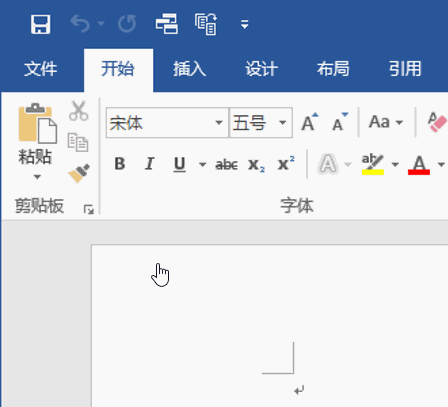Screen dimensions: 448x407
Task: Apply text effects outlined A icon
Action: pos(328,164)
